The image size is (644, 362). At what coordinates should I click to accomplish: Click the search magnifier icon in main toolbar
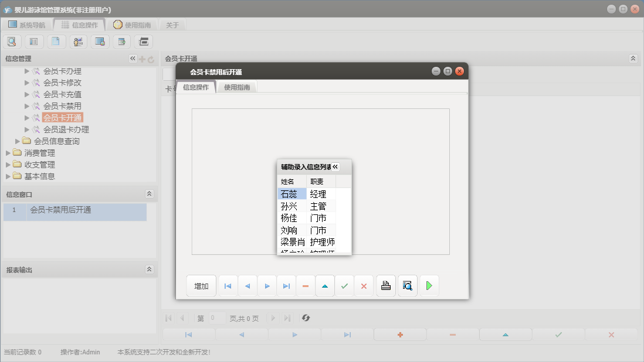coord(12,42)
